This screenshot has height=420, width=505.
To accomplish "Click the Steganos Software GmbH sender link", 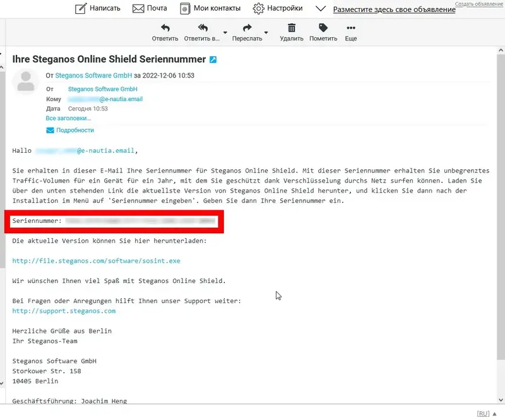I will click(92, 75).
